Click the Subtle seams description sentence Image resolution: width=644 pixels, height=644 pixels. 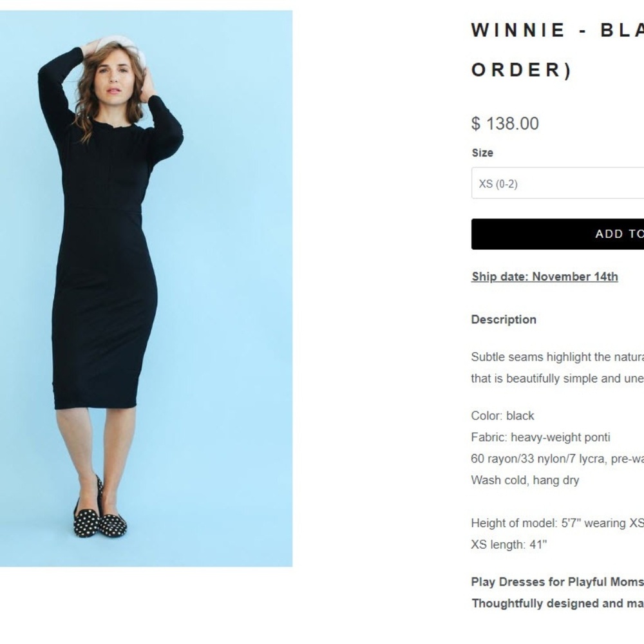click(x=557, y=357)
